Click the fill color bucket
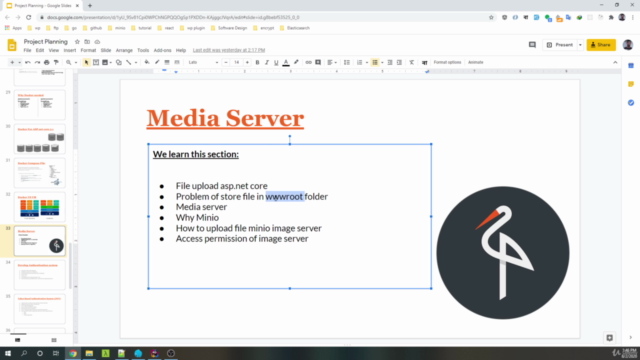 (147, 62)
